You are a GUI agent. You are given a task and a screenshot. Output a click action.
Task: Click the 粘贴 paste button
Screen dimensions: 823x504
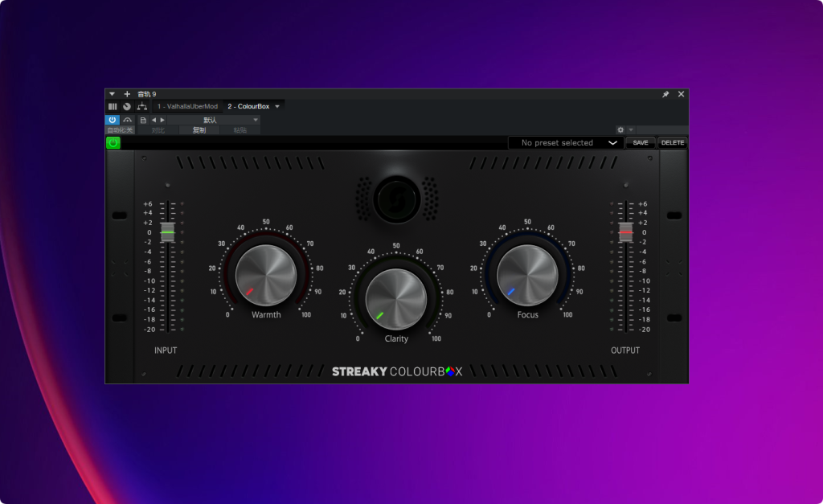coord(240,130)
